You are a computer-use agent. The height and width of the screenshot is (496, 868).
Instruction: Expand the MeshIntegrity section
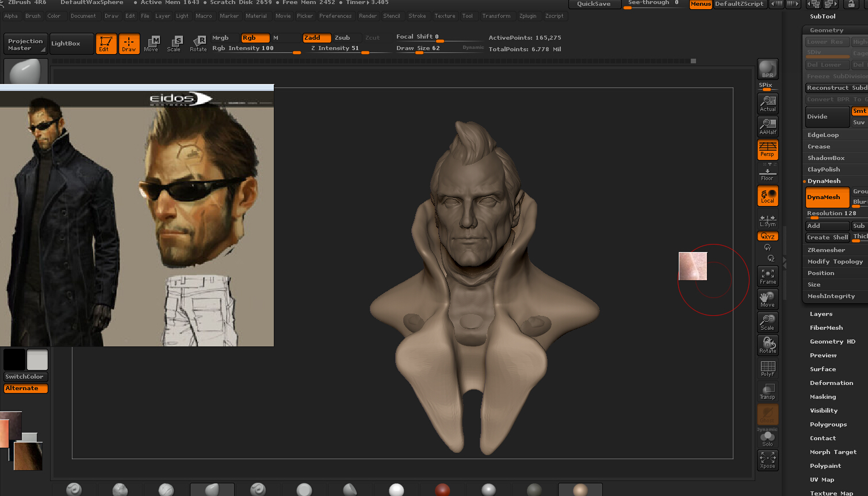coord(831,296)
